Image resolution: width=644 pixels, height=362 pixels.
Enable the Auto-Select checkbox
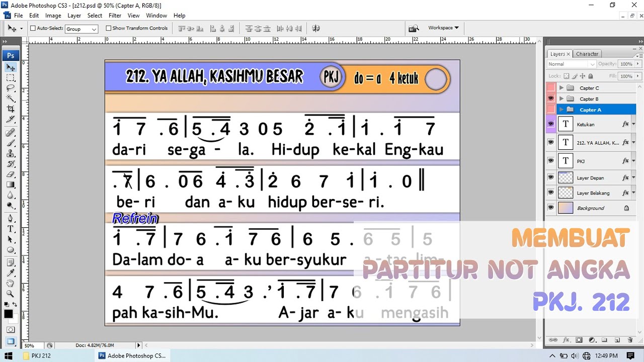pyautogui.click(x=33, y=29)
